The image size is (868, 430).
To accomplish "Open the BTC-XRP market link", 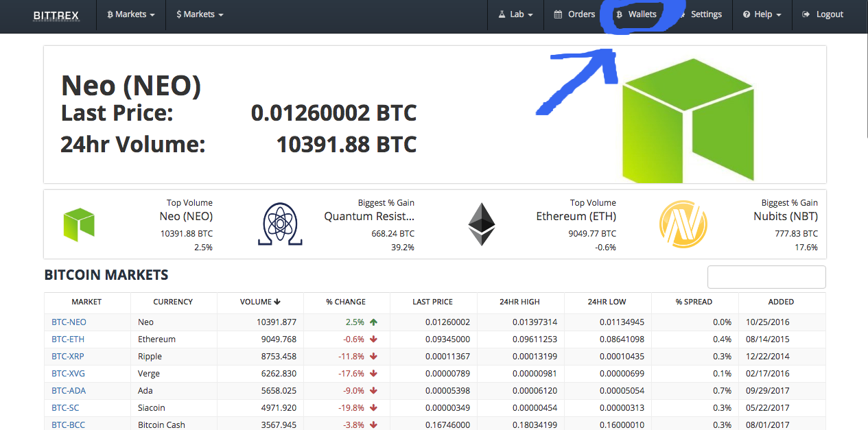I will click(x=68, y=357).
